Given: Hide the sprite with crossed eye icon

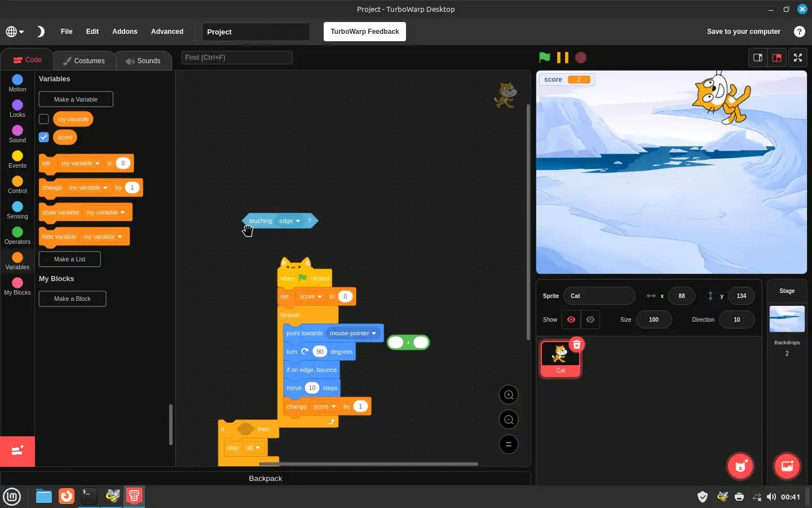Looking at the screenshot, I should point(590,319).
